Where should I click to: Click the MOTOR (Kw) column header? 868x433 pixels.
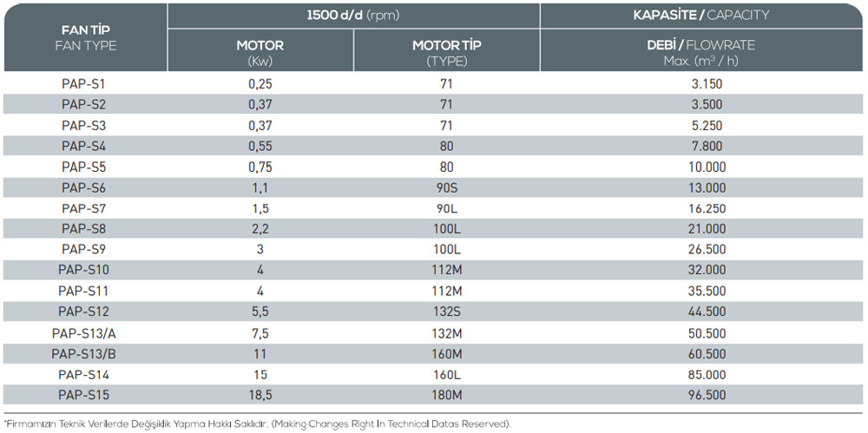click(x=260, y=52)
